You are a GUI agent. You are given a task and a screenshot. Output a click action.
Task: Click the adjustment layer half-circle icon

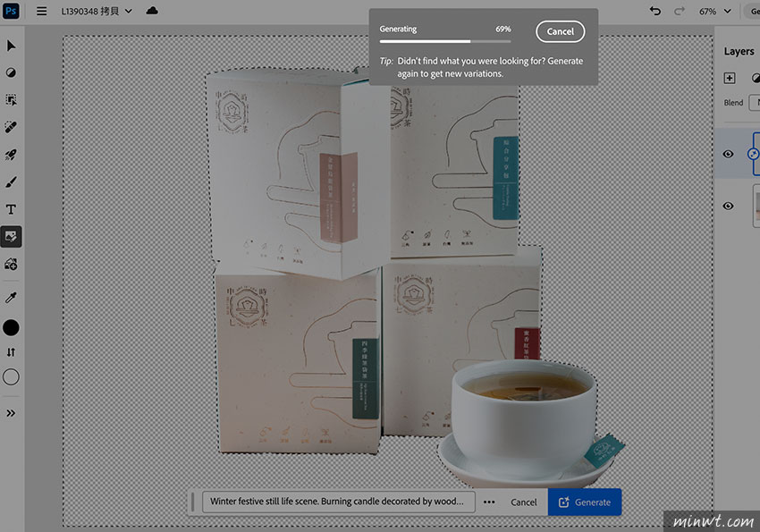click(756, 78)
